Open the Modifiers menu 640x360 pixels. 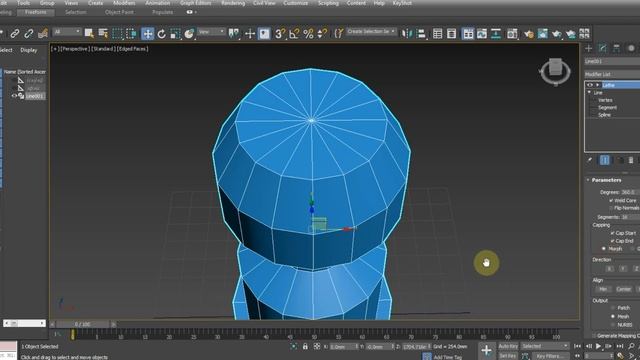tap(124, 3)
